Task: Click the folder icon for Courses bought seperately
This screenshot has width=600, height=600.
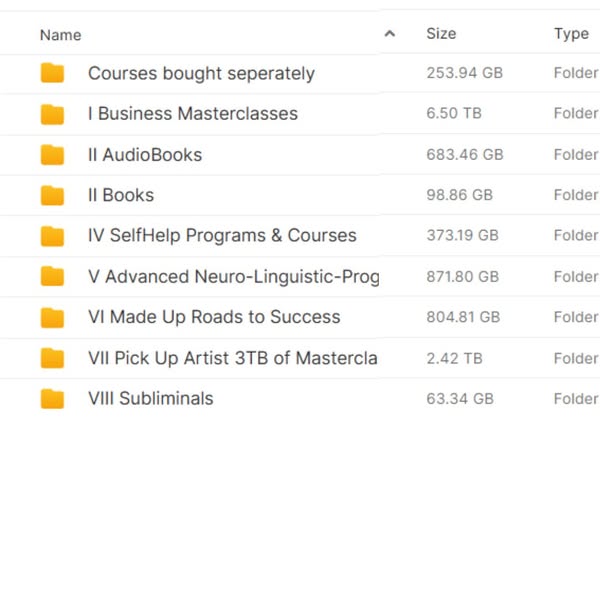Action: (52, 73)
